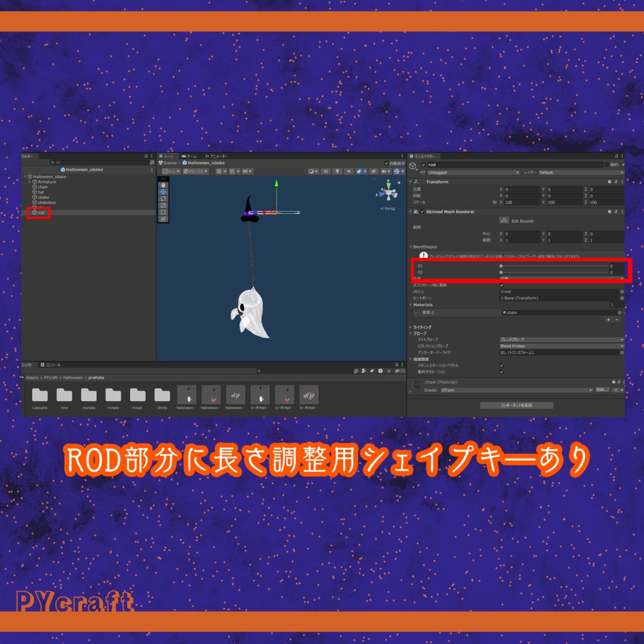Select the Hand tool in the Scene view

pyautogui.click(x=163, y=184)
